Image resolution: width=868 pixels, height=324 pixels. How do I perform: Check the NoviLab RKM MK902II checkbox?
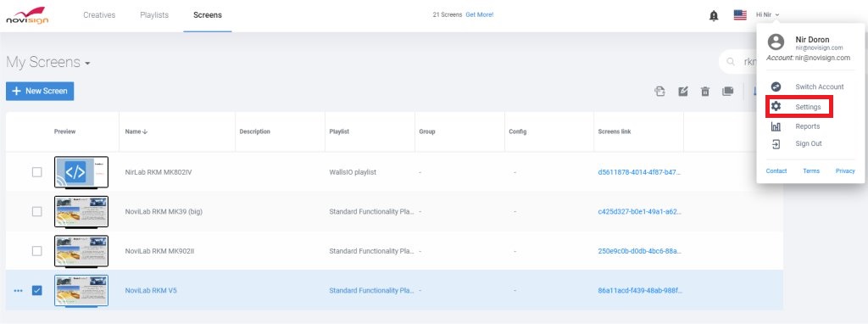pos(36,251)
